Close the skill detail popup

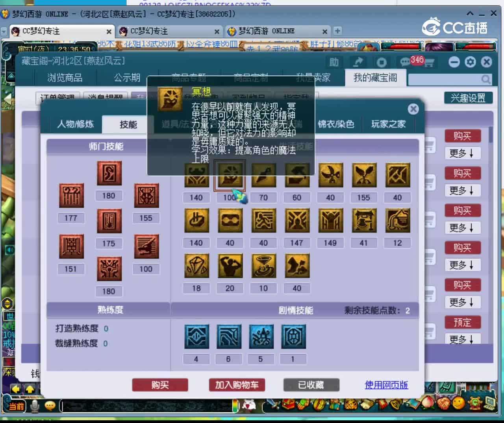pyautogui.click(x=413, y=109)
